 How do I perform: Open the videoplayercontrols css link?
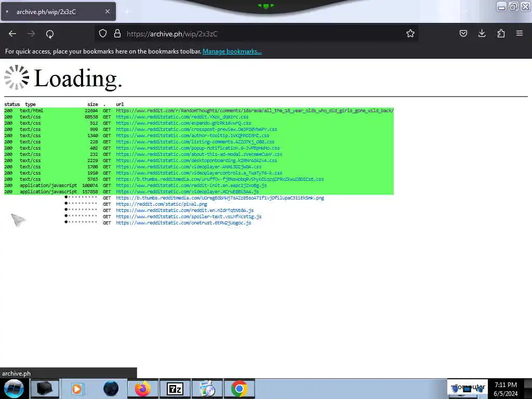199,173
